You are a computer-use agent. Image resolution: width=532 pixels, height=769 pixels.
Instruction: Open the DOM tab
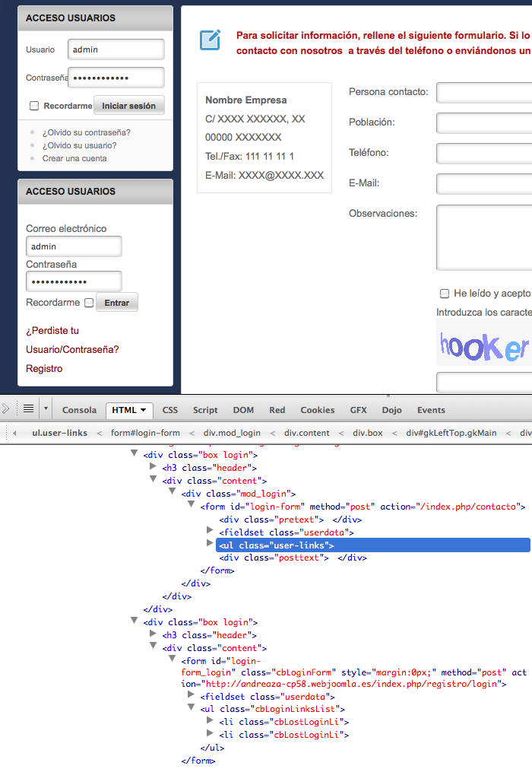[243, 410]
